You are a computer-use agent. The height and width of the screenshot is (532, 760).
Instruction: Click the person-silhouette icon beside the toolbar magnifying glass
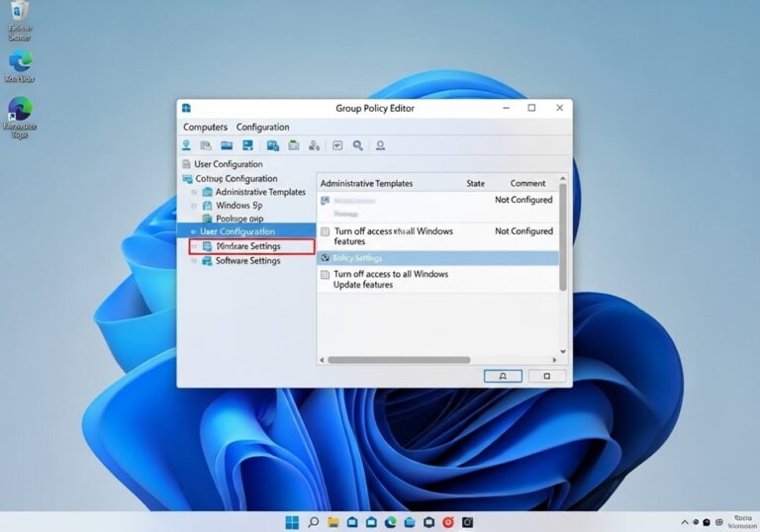[380, 145]
